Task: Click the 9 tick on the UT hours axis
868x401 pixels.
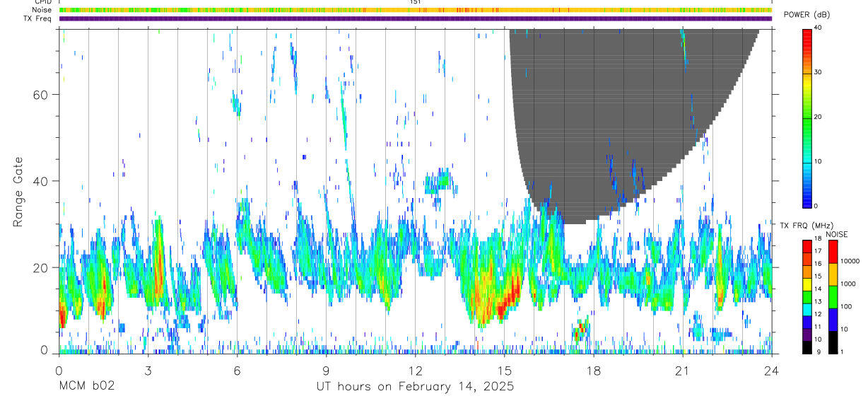Action: coord(326,370)
